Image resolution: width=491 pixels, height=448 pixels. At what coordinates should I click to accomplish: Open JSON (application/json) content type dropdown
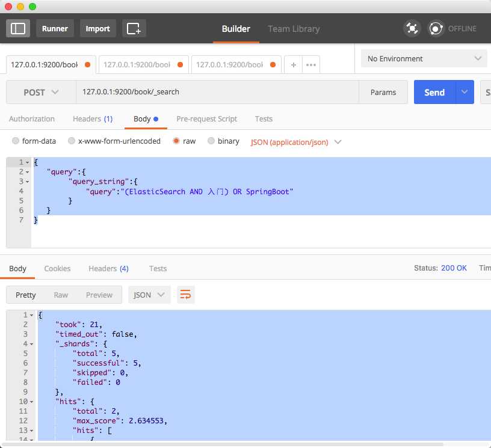pyautogui.click(x=296, y=142)
